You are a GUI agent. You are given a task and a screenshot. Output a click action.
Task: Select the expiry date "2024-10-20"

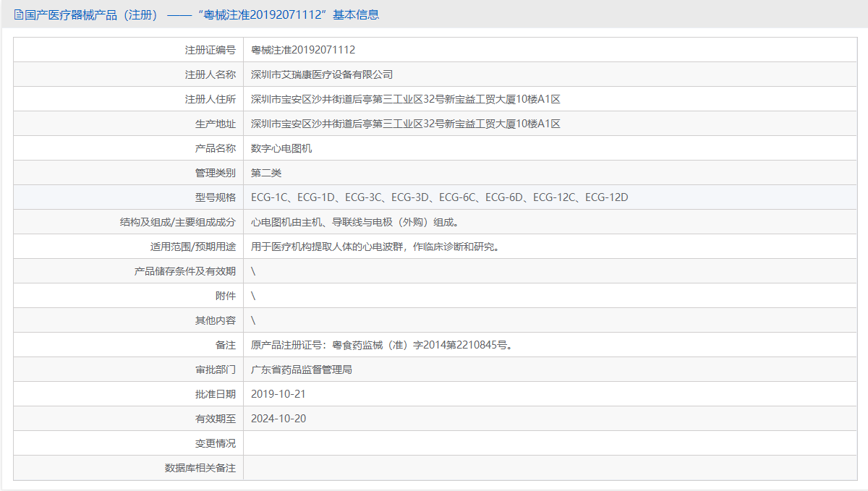click(278, 419)
